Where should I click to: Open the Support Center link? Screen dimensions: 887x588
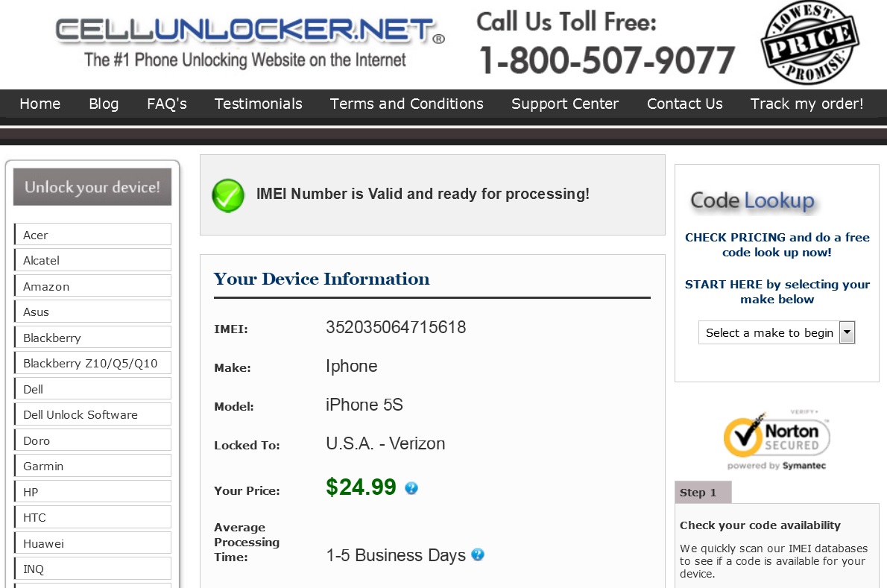point(565,104)
